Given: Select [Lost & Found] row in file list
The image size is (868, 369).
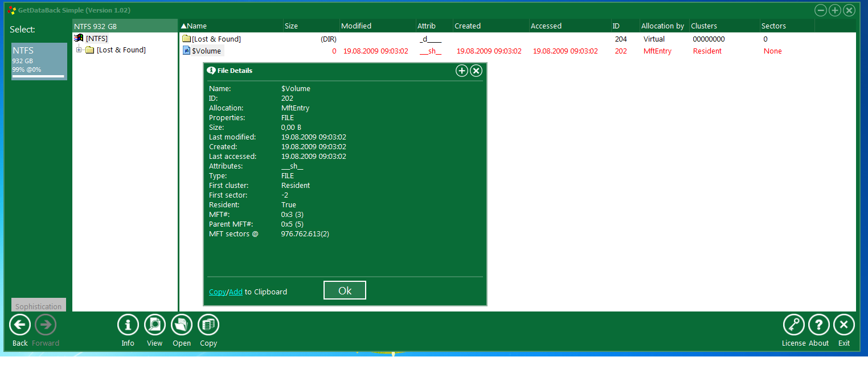Looking at the screenshot, I should (x=517, y=39).
